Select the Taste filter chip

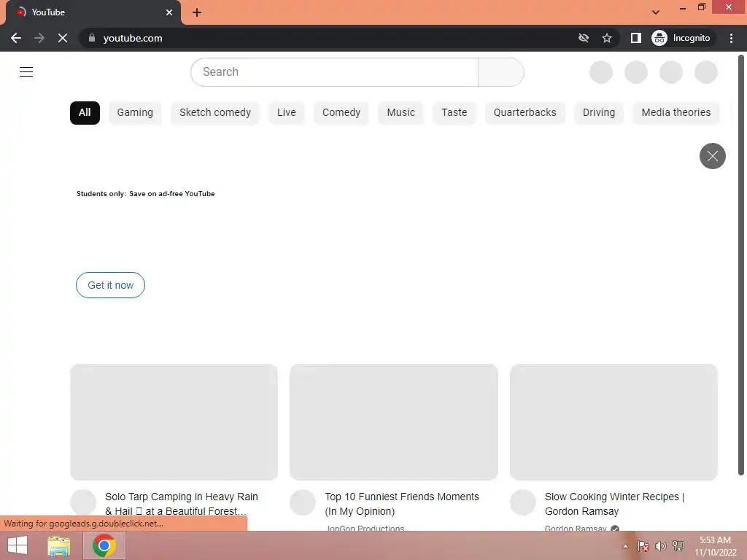click(x=454, y=113)
